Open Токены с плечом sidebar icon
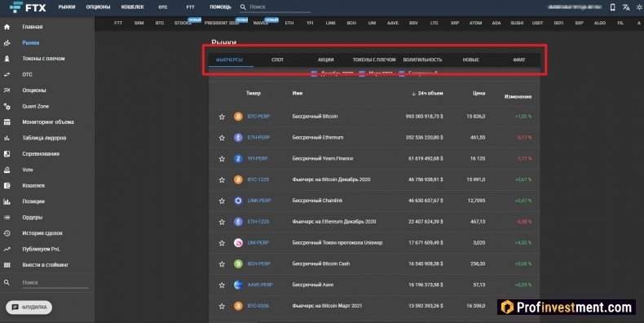Screen dimensions: 644x323 [7, 59]
